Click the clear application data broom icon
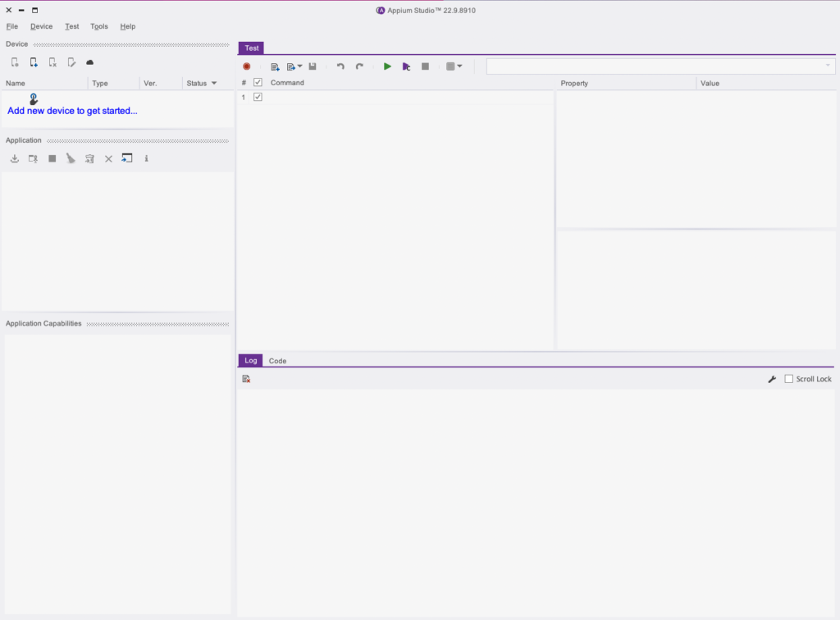 (71, 158)
